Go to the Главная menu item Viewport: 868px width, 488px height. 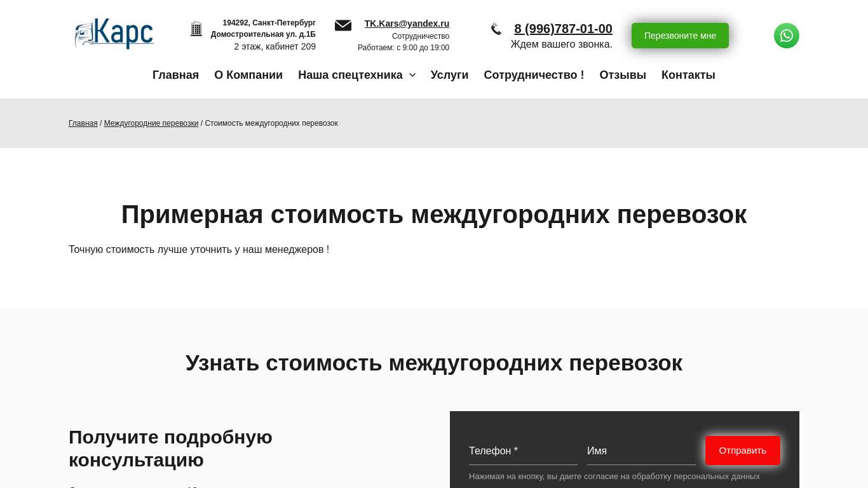175,75
